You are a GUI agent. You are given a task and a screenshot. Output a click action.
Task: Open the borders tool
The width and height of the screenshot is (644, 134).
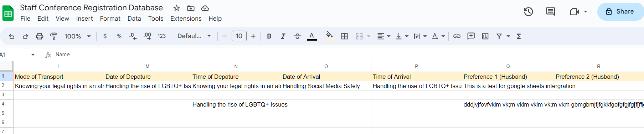[x=345, y=36]
